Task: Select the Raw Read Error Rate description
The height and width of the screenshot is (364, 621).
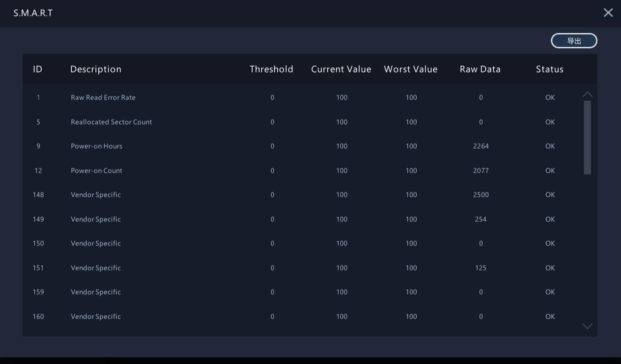Action: (103, 97)
